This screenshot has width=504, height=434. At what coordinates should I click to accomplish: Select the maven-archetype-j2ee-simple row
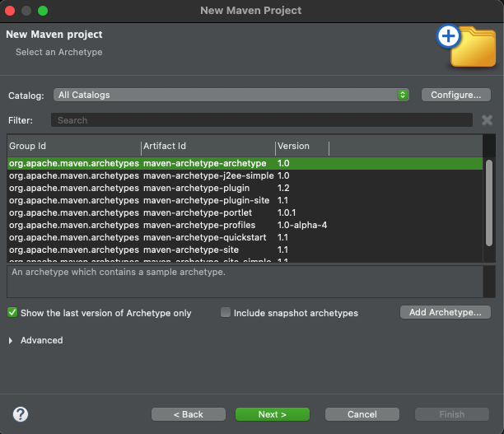tap(245, 176)
